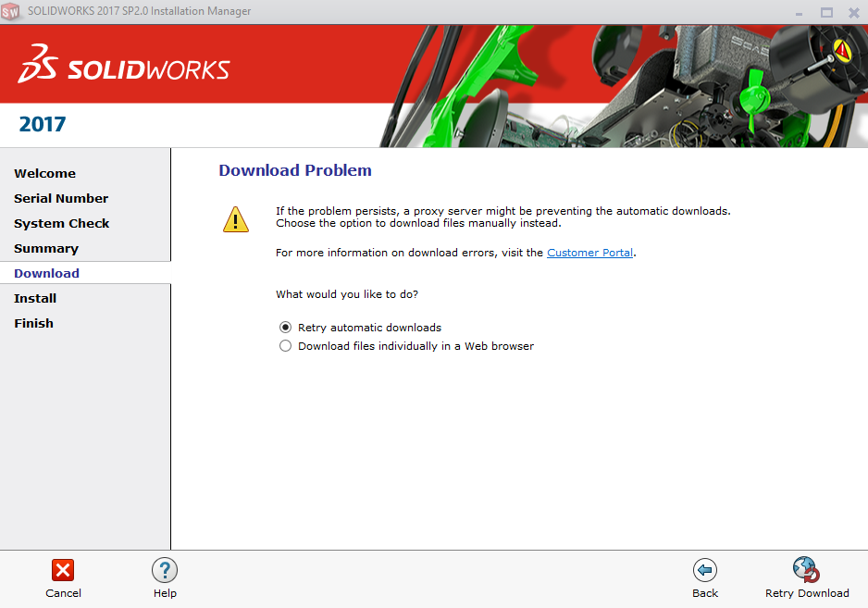Maximize the Installation Manager window
Screen dimensions: 868x608
826,12
